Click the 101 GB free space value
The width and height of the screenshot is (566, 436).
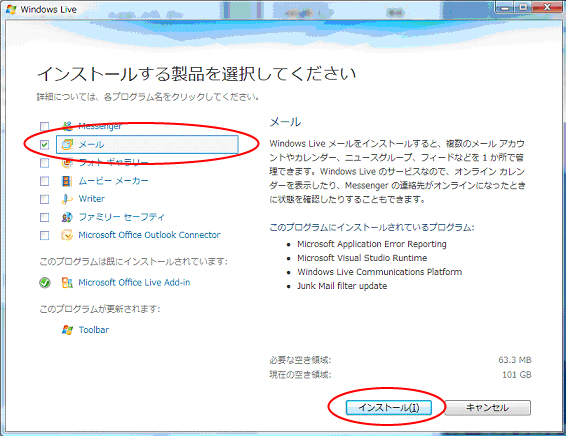(517, 375)
